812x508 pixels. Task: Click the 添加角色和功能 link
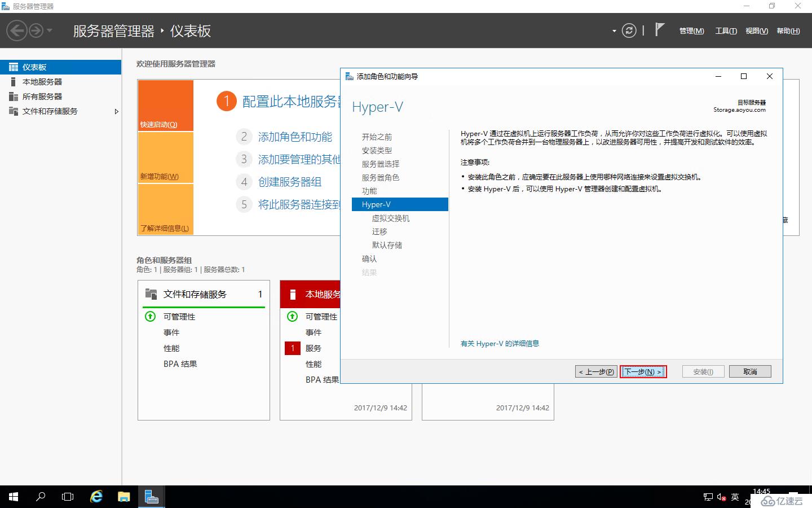click(x=295, y=137)
